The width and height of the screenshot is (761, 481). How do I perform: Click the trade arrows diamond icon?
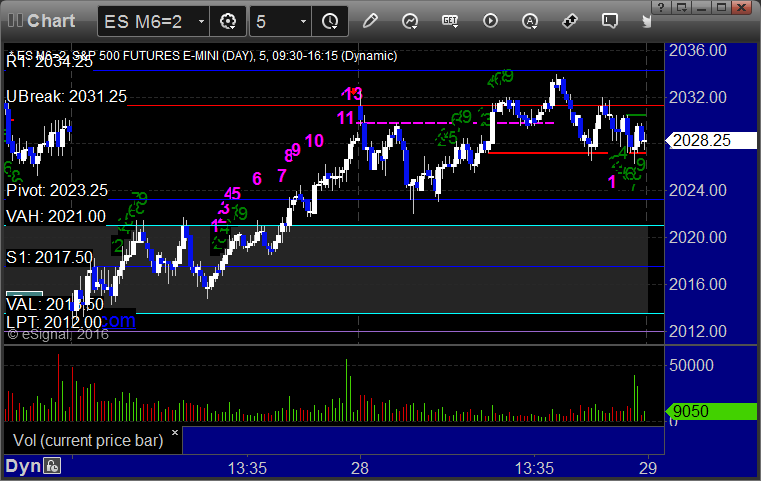[x=570, y=21]
